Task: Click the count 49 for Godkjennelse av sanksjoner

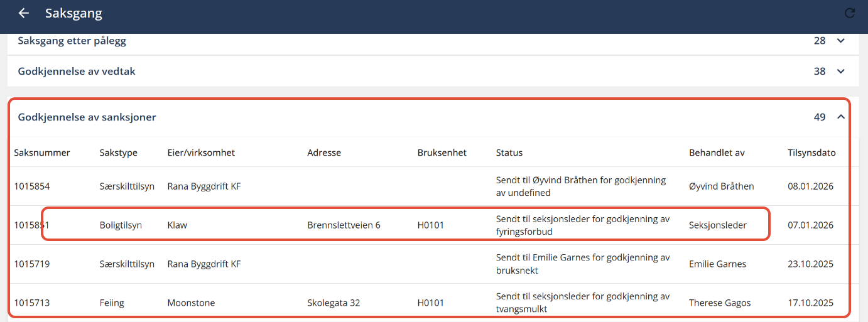Action: pos(820,117)
